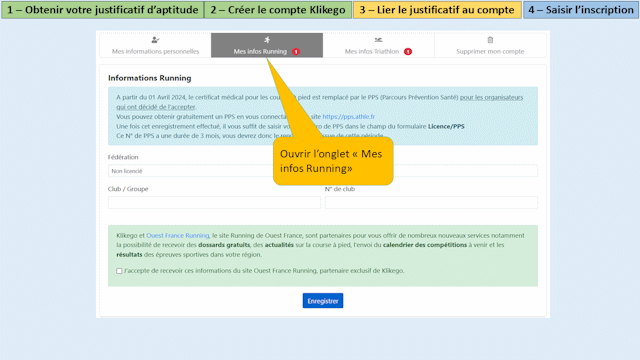This screenshot has width=640, height=360.
Task: Click into the N° de club field
Action: coord(431,202)
